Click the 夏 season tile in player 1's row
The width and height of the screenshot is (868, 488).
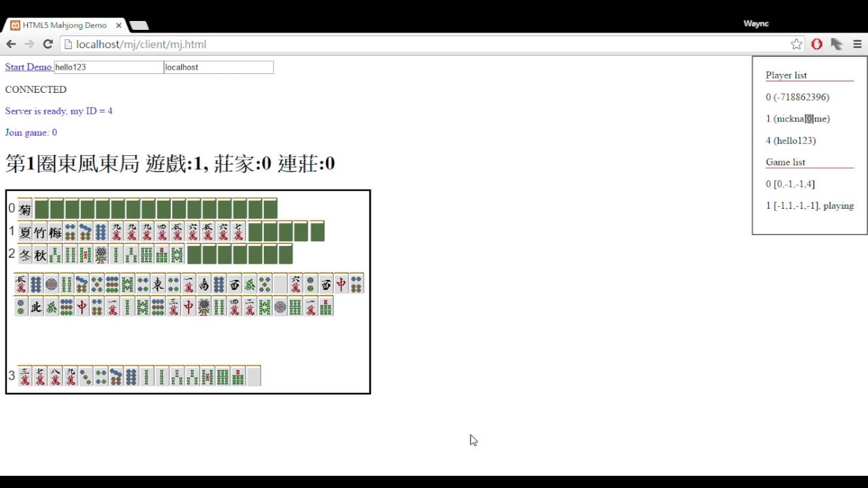25,232
